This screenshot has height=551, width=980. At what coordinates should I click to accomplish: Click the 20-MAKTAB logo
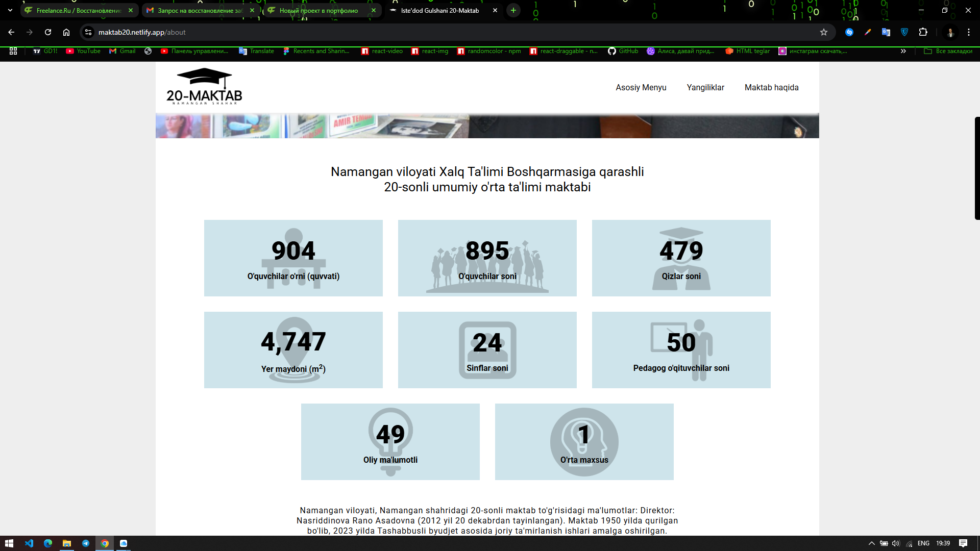[204, 87]
